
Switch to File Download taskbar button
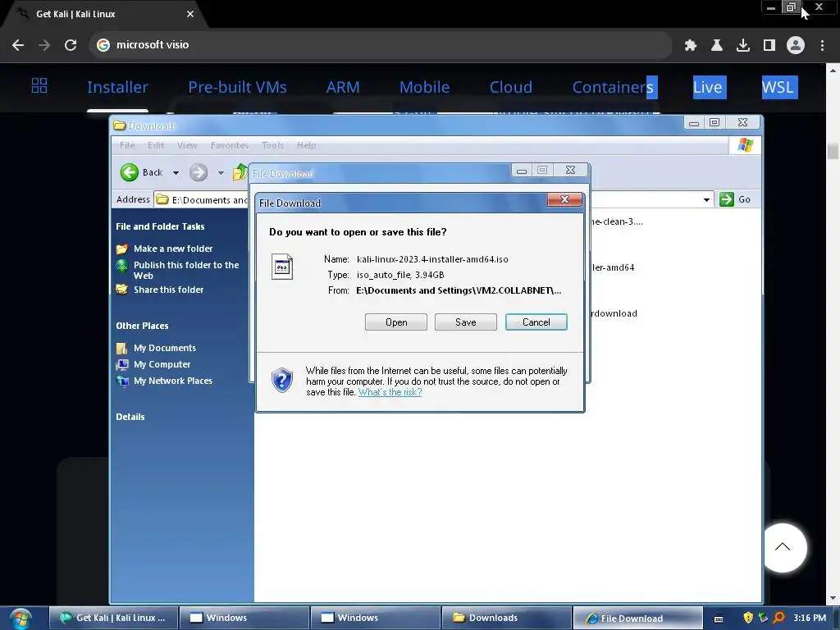pos(637,618)
